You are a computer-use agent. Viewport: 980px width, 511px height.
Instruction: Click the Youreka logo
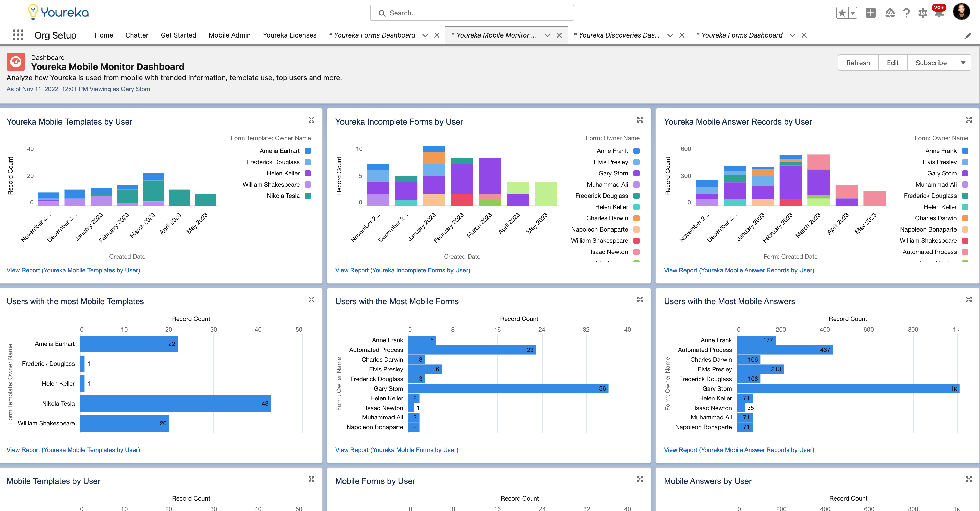58,12
